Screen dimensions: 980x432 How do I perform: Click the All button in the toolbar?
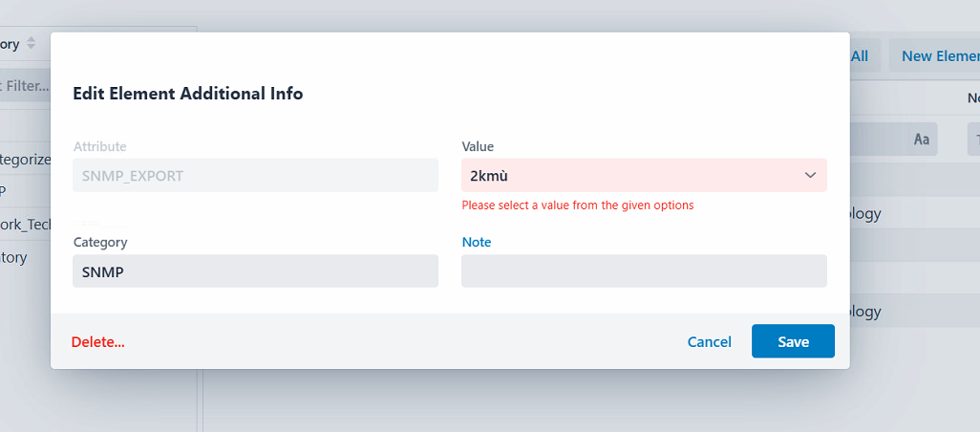pyautogui.click(x=860, y=56)
